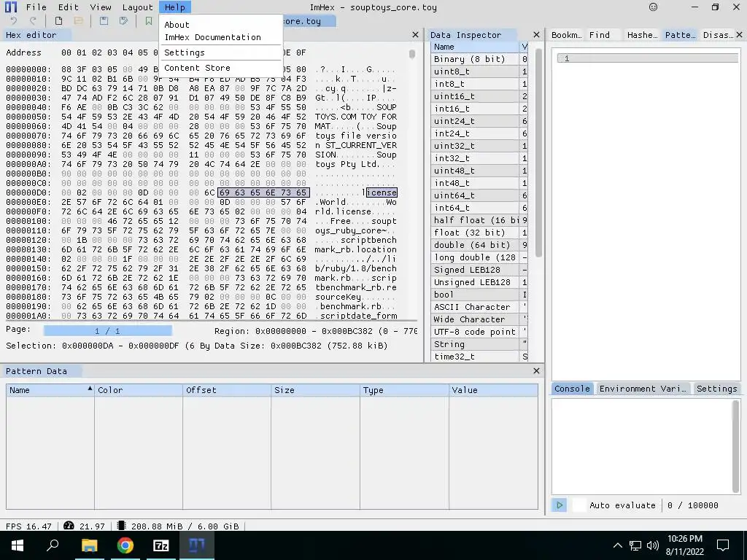Viewport: 747px width, 560px height.
Task: Click the memory chip icon in the status bar
Action: pyautogui.click(x=121, y=526)
